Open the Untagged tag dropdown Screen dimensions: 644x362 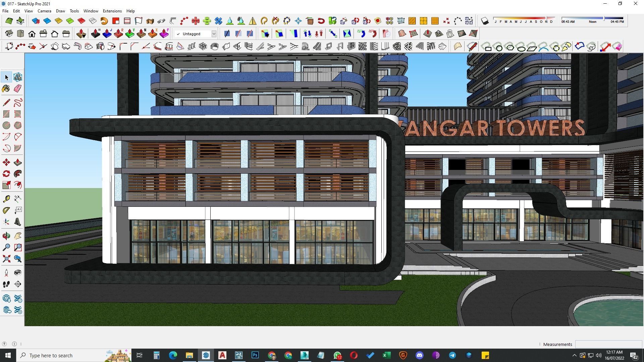coord(214,34)
